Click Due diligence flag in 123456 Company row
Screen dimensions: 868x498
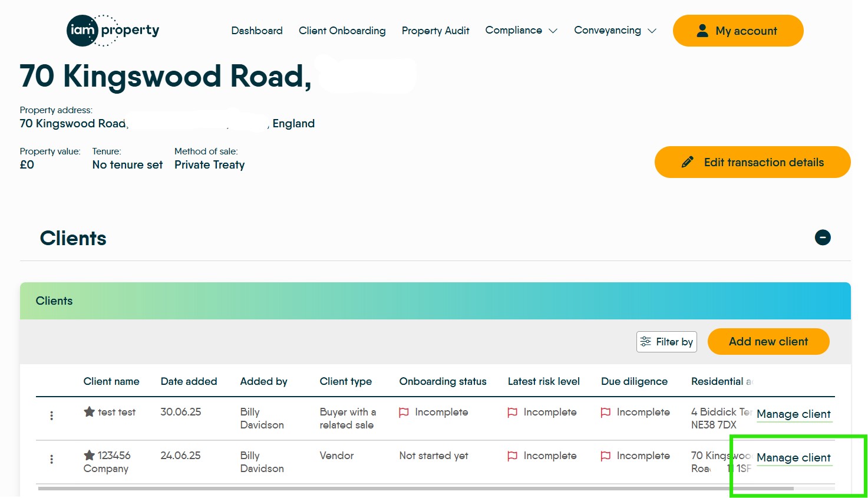605,456
